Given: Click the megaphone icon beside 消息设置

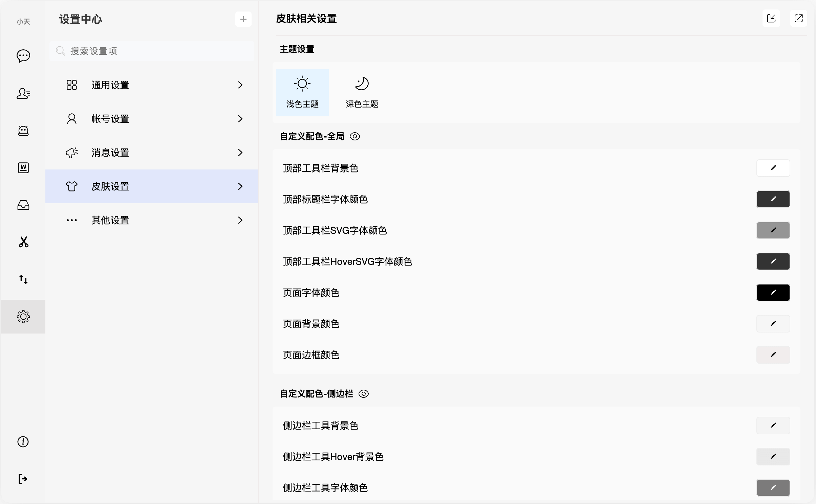Looking at the screenshot, I should [x=72, y=153].
